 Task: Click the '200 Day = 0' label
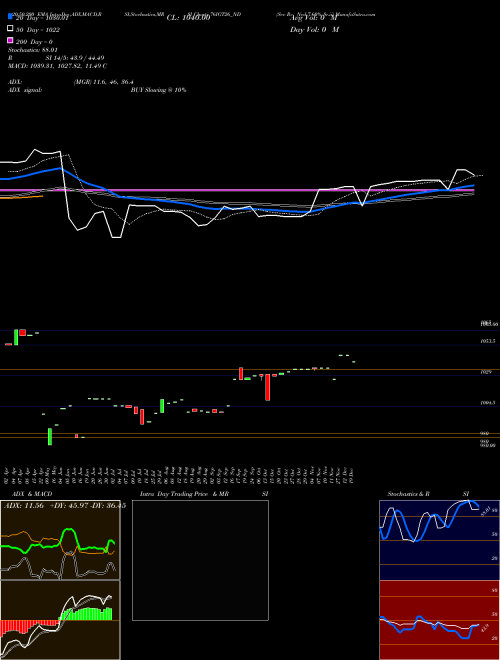34,42
